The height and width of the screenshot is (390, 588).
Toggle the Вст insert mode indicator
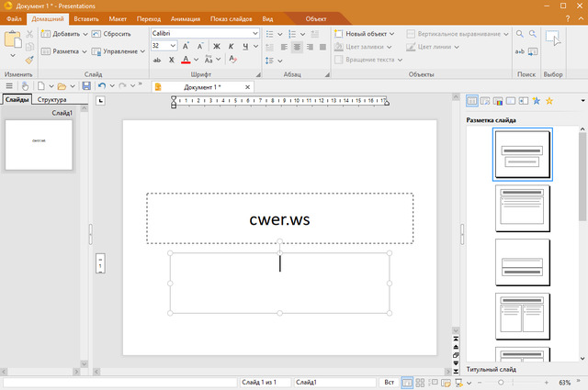click(389, 382)
